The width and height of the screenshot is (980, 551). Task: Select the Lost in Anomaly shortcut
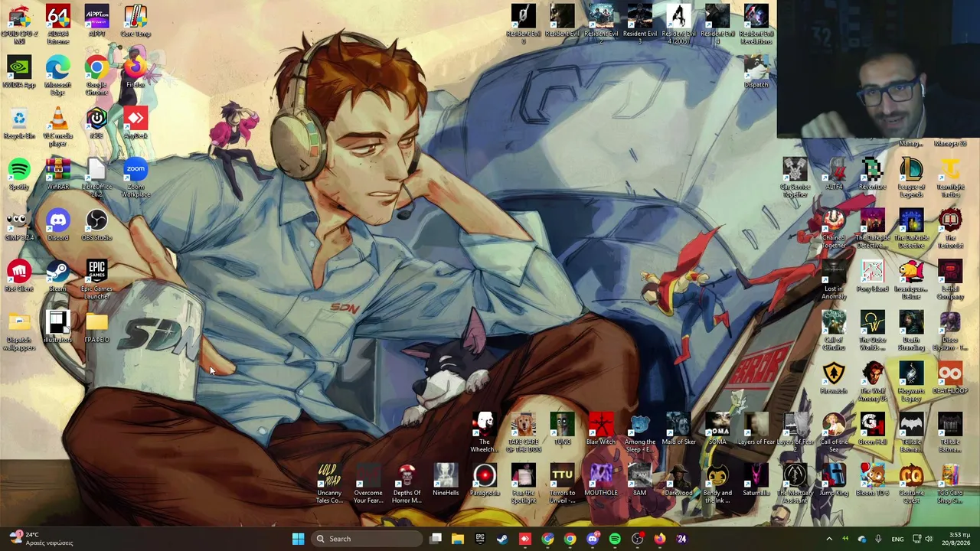834,280
